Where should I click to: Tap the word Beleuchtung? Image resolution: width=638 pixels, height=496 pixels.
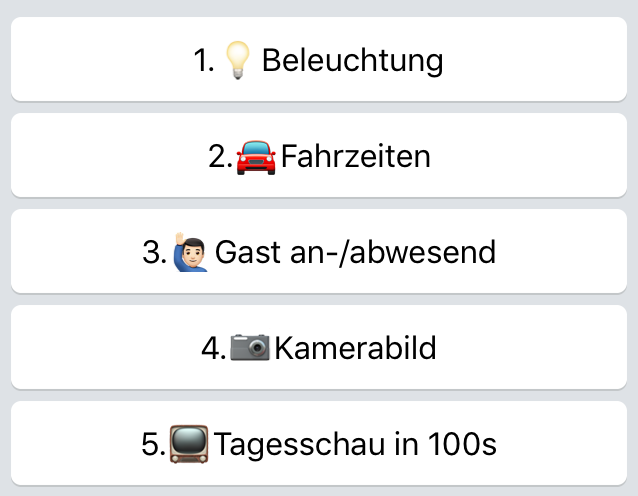(x=352, y=61)
